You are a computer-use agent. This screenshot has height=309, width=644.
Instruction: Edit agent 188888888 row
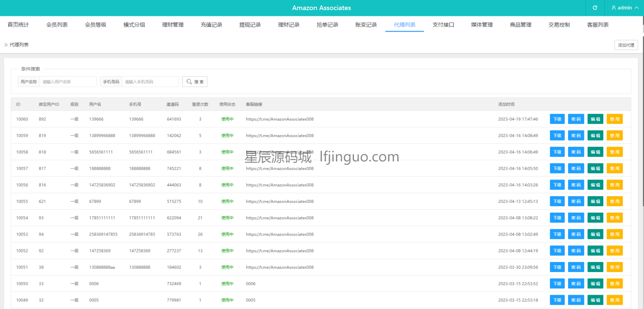(x=595, y=168)
